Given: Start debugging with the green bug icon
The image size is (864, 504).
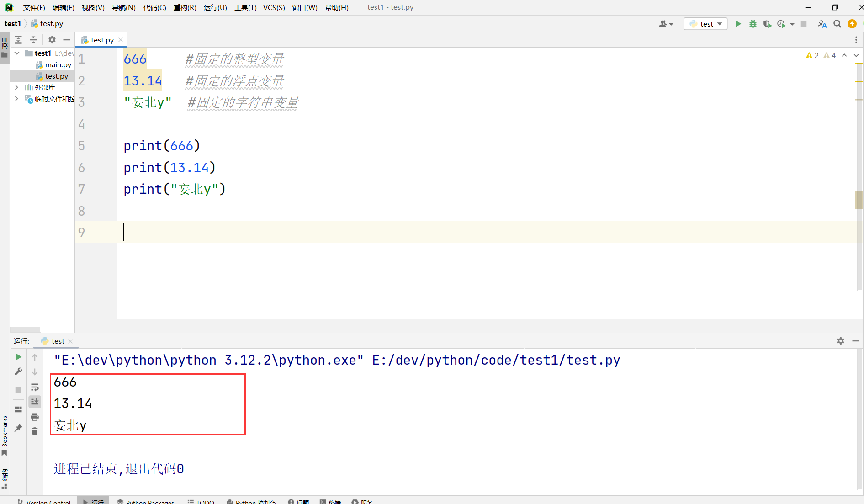Looking at the screenshot, I should pos(753,24).
